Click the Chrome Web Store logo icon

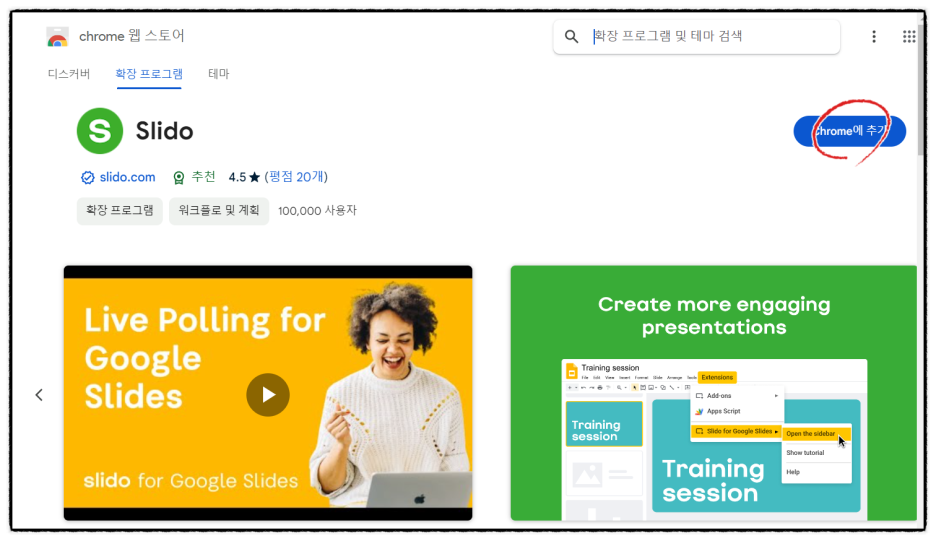(57, 36)
